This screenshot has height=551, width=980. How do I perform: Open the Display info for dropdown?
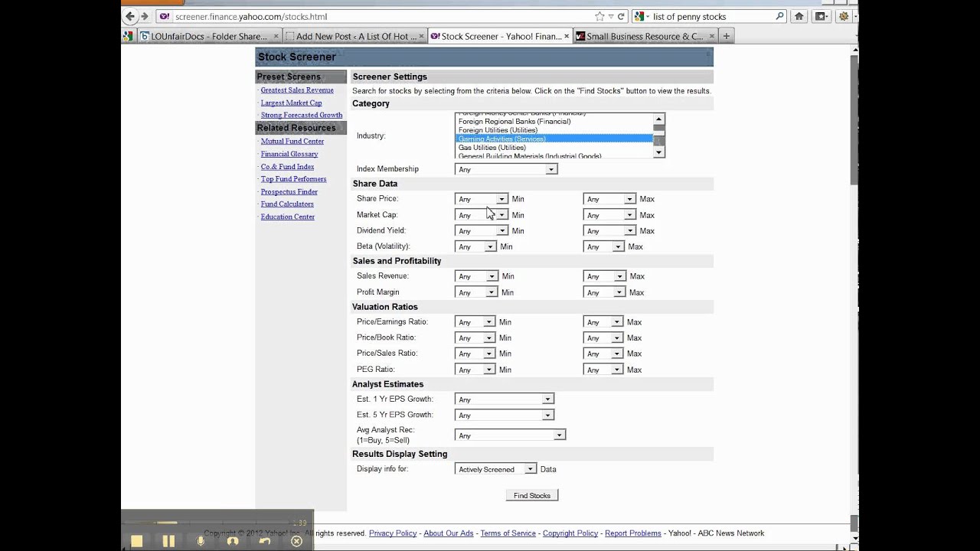click(495, 469)
